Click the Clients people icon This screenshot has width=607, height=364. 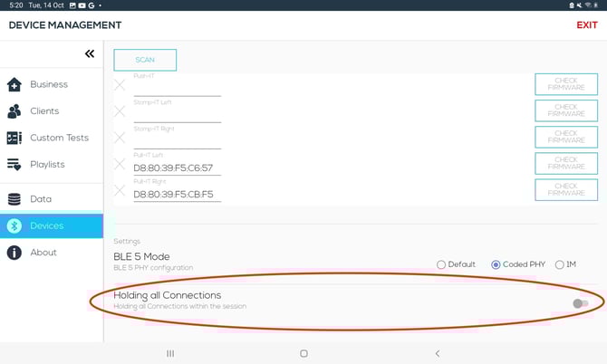click(14, 111)
